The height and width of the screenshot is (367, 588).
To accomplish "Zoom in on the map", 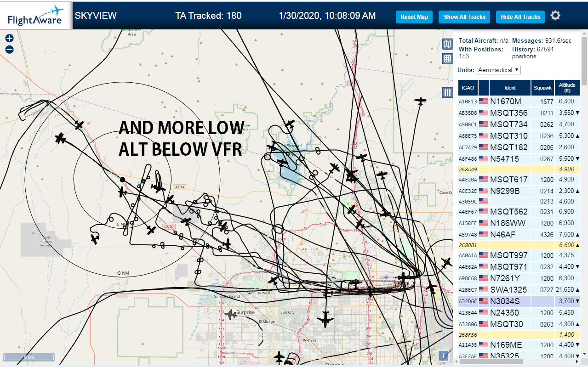I will pyautogui.click(x=9, y=39).
